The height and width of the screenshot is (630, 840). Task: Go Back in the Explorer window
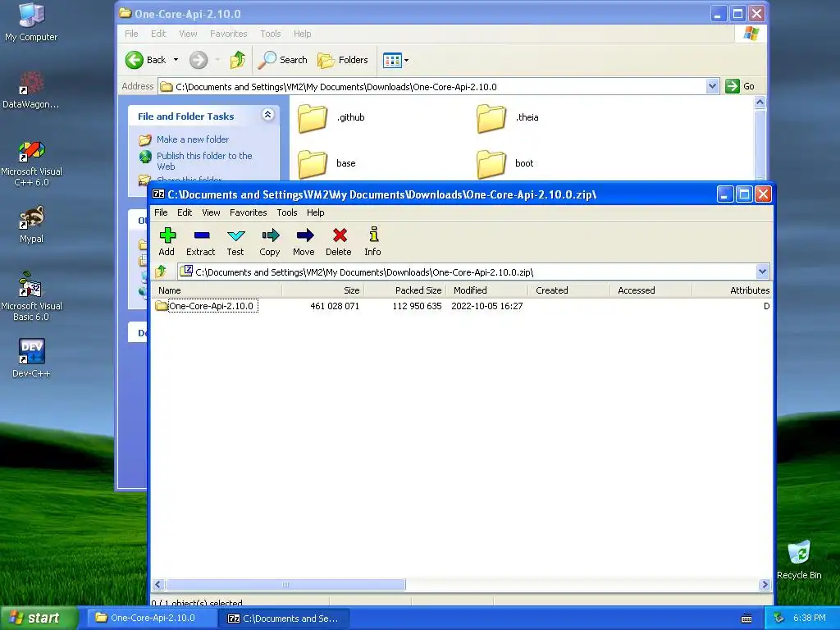pos(146,60)
